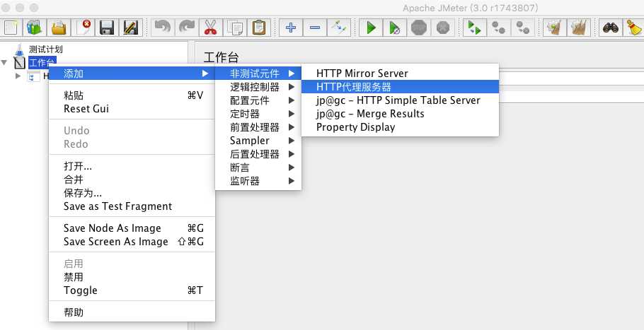The height and width of the screenshot is (330, 644).
Task: Click the New test plan icon
Action: tap(11, 28)
